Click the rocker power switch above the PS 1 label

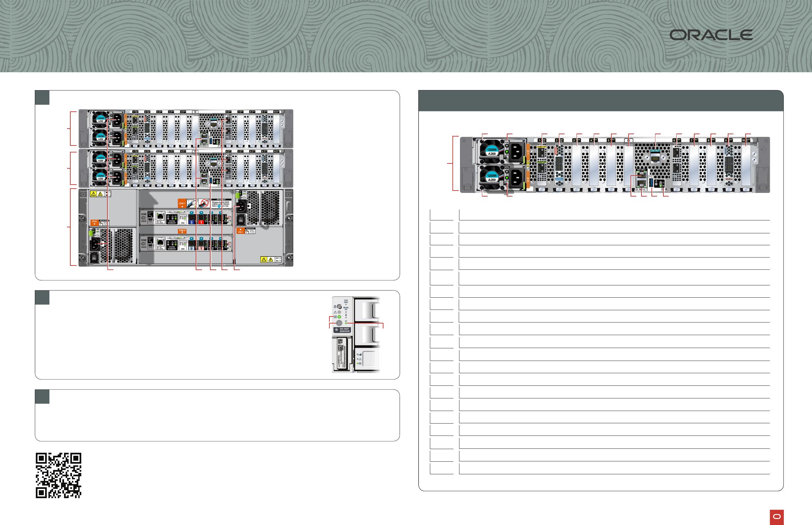click(241, 219)
